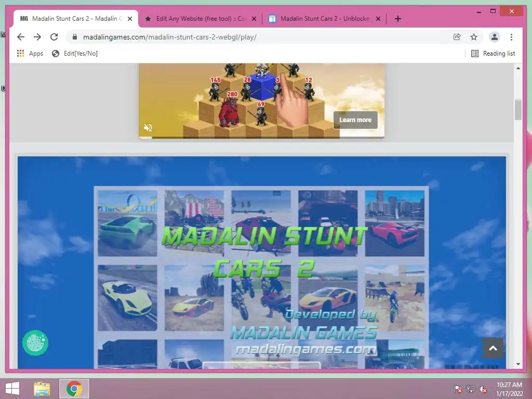Click scrollbar down arrow

pos(518,364)
